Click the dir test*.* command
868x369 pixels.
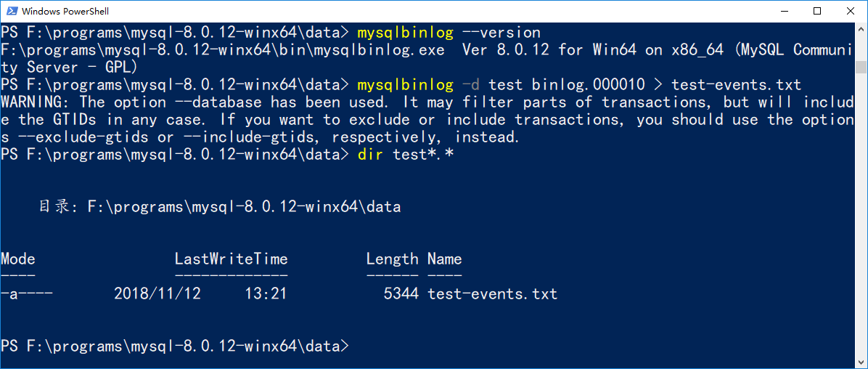[x=406, y=154]
